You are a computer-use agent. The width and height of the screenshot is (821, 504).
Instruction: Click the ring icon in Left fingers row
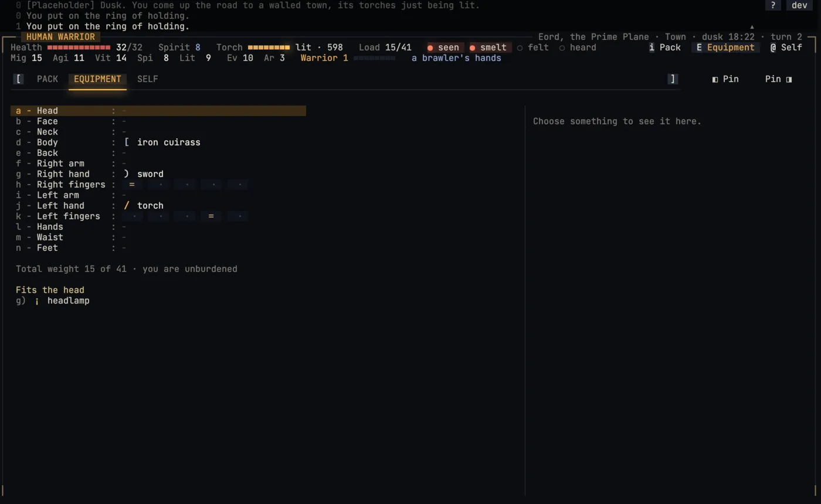[x=211, y=216]
